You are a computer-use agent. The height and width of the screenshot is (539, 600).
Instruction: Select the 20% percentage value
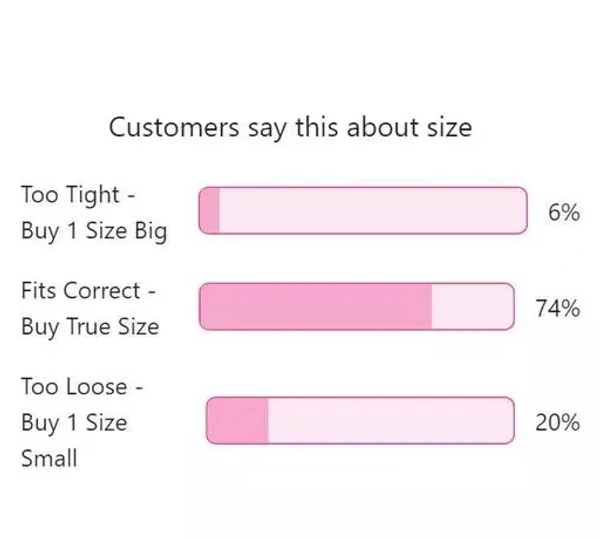click(557, 422)
